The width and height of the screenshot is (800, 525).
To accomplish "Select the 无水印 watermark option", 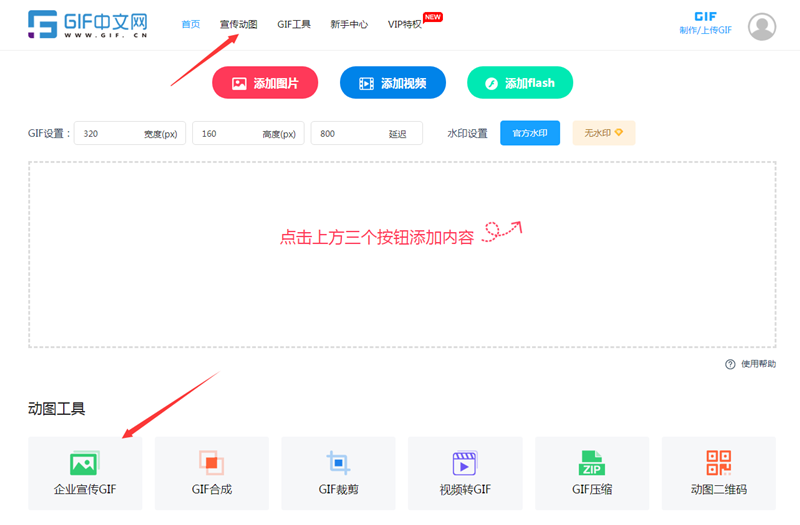I will pyautogui.click(x=604, y=133).
